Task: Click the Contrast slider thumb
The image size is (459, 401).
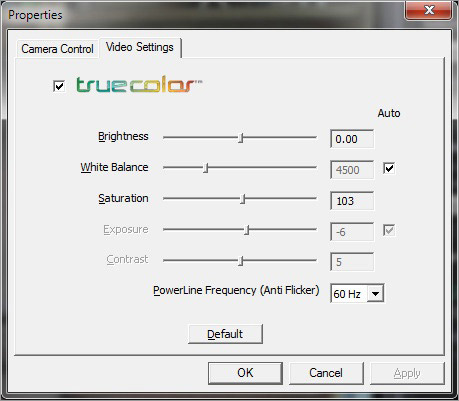Action: coord(241,260)
